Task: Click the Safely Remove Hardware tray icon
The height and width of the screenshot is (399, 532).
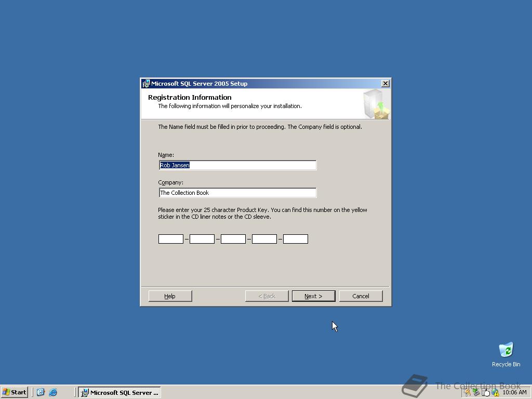Action: coord(476,392)
